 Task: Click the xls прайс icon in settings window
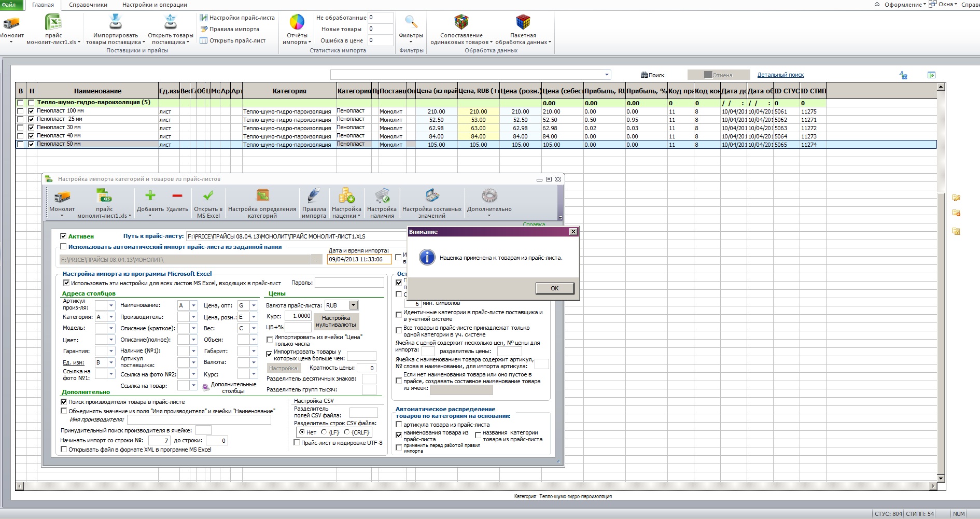(104, 197)
